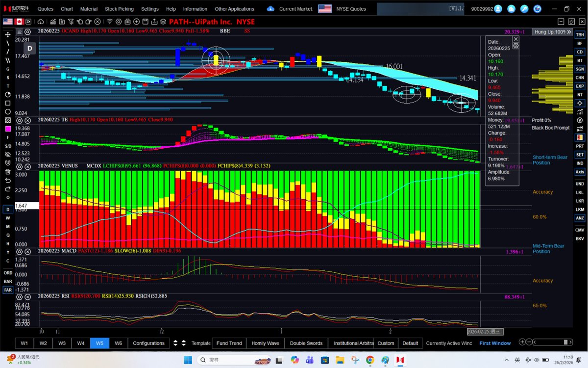Click the redo arrow in left toolbar
The image size is (588, 368).
tap(8, 188)
